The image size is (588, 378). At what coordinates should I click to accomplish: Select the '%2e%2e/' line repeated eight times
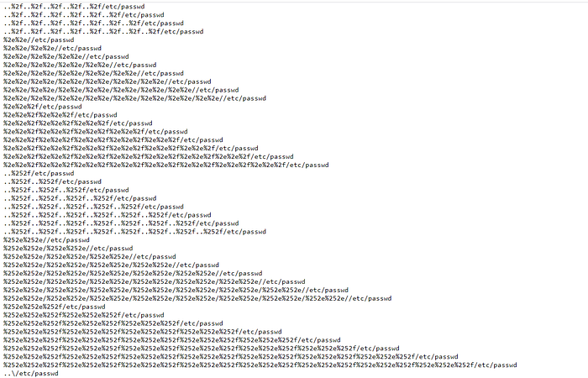(135, 98)
